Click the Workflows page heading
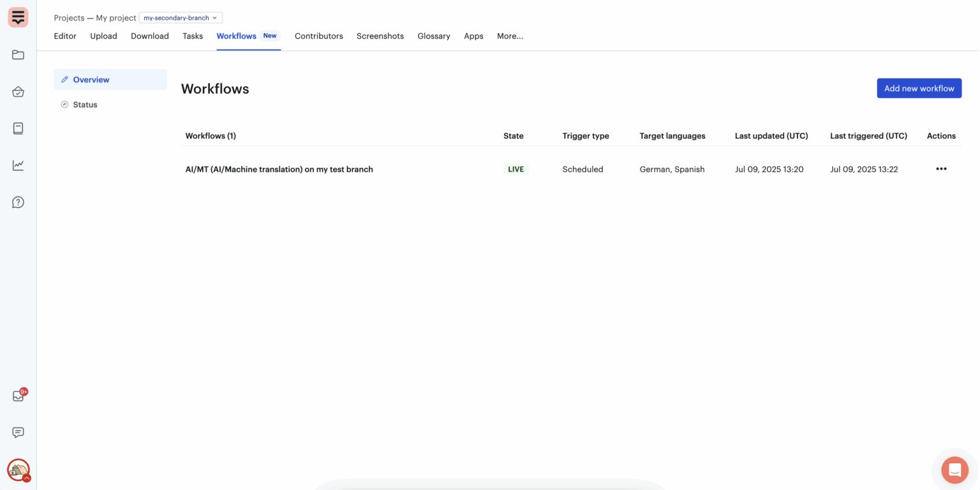Viewport: 980px width, 490px height. 215,89
